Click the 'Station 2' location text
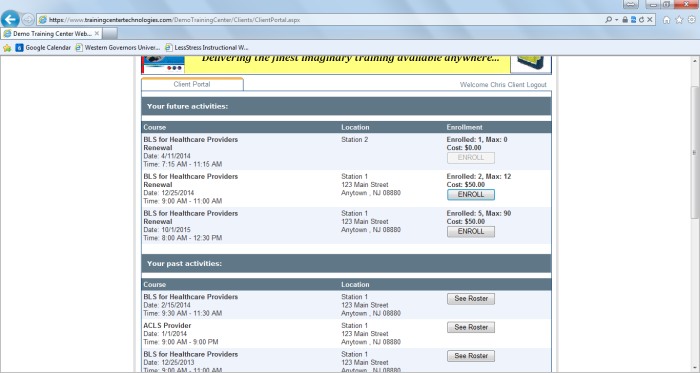Viewport: 700px width, 373px height. [354, 140]
